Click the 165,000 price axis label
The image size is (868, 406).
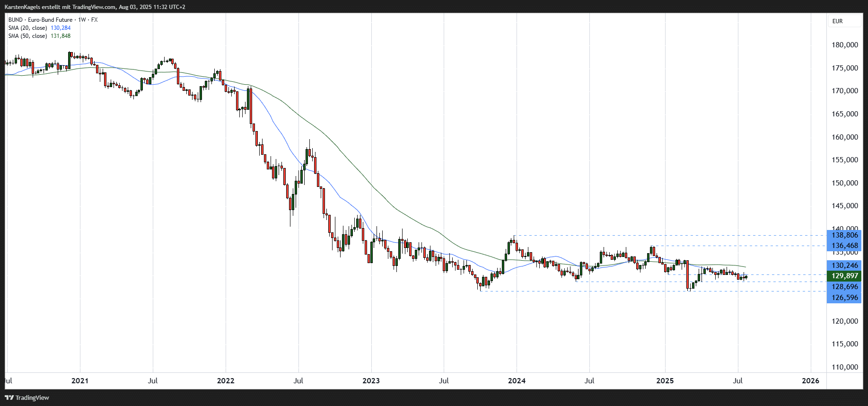coord(845,114)
